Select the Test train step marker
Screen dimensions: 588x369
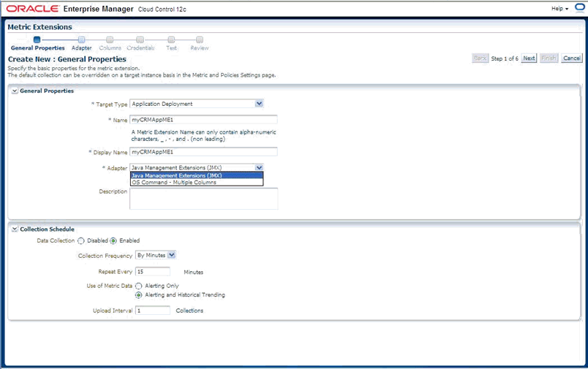(x=171, y=39)
